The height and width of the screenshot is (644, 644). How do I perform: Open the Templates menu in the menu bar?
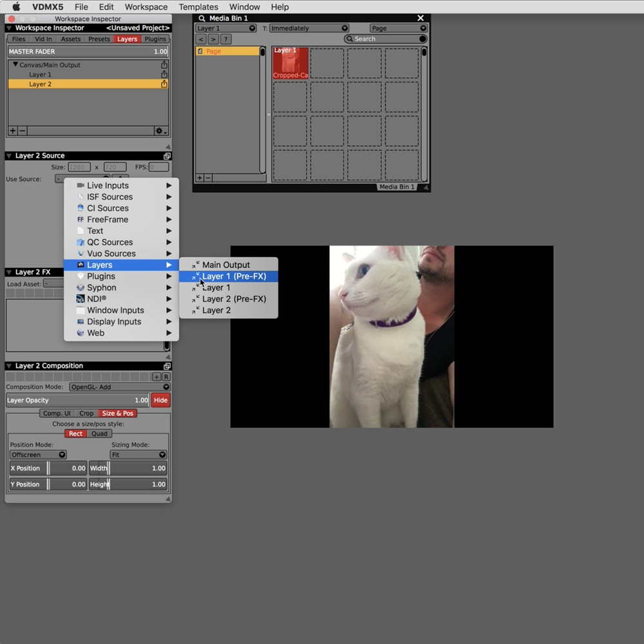(x=198, y=7)
